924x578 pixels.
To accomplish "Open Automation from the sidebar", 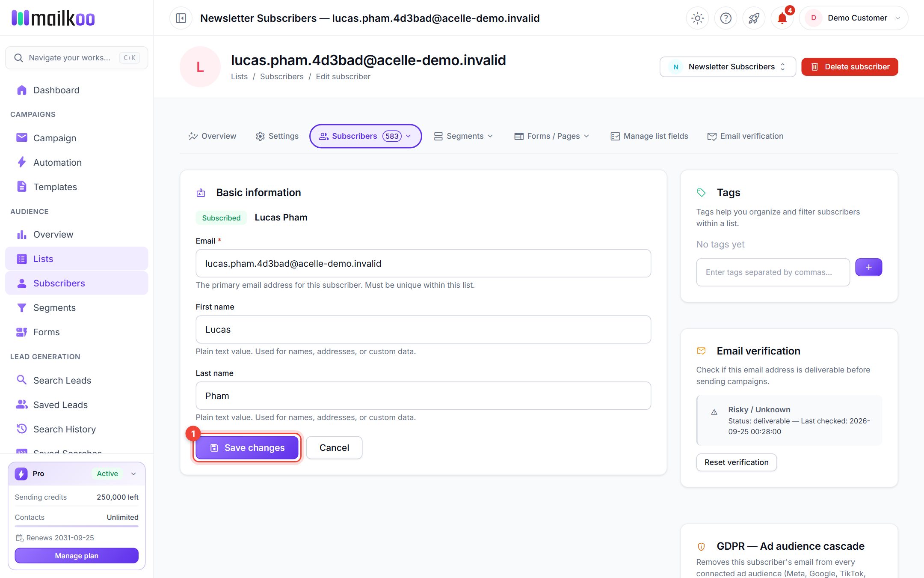I will 77,162.
